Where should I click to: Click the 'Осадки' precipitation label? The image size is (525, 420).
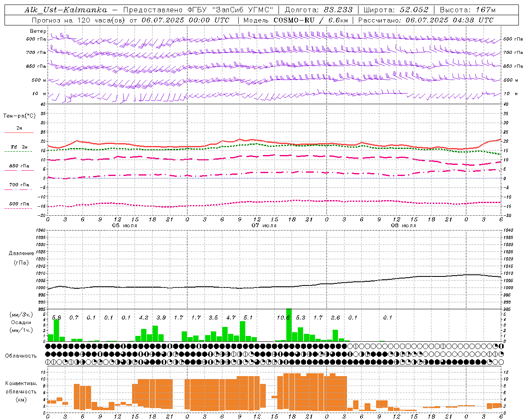click(21, 322)
